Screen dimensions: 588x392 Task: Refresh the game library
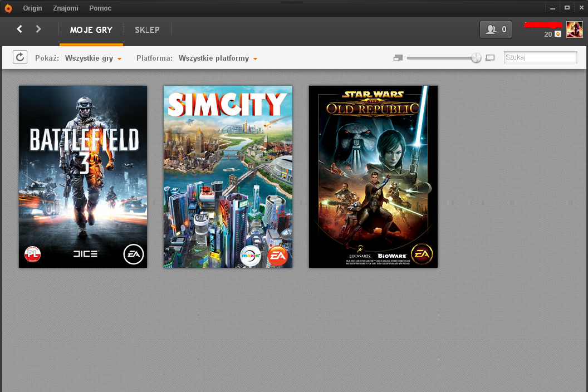click(x=20, y=57)
